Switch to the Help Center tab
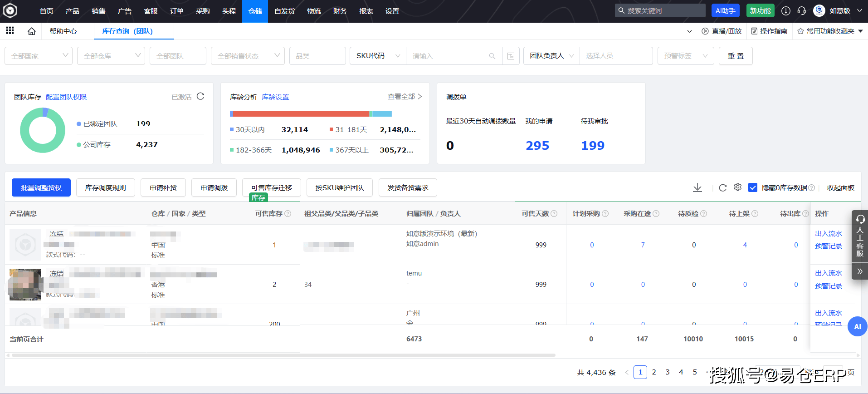Viewport: 868px width, 394px height. coord(63,31)
